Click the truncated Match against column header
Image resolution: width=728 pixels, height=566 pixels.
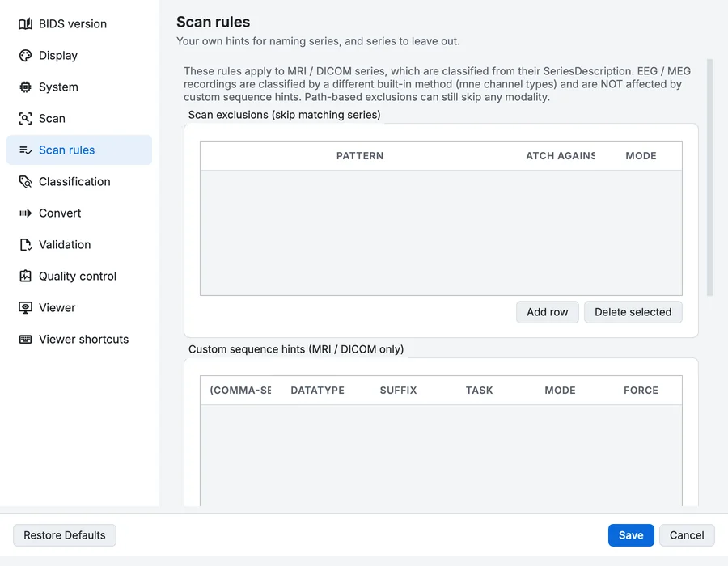point(560,156)
